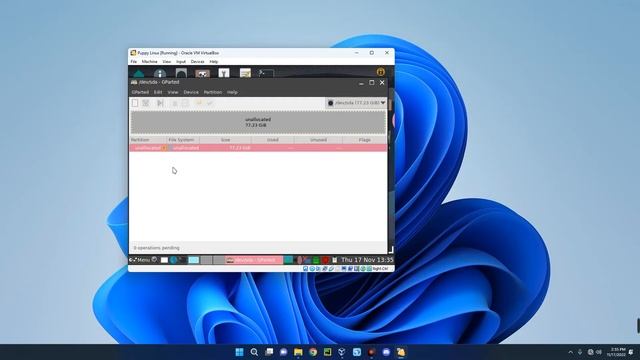Click the Puppy Linux home desktop icon
Screen dimensions: 640x360
[139, 73]
